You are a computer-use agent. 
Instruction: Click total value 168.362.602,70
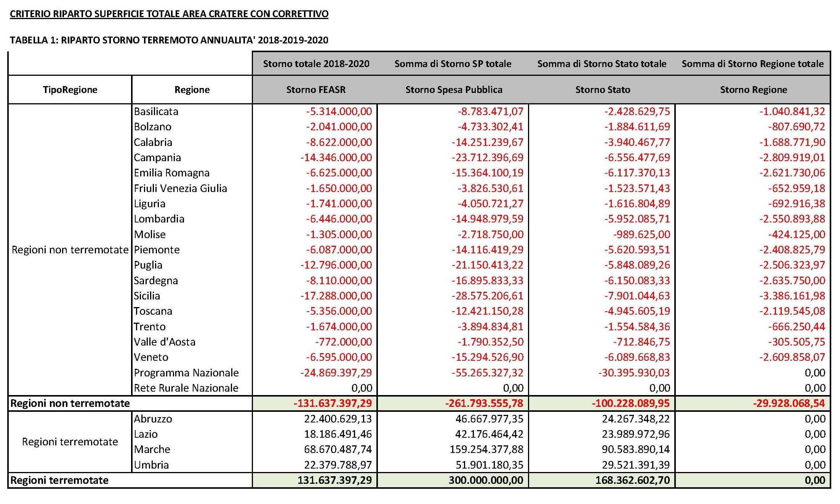point(633,480)
